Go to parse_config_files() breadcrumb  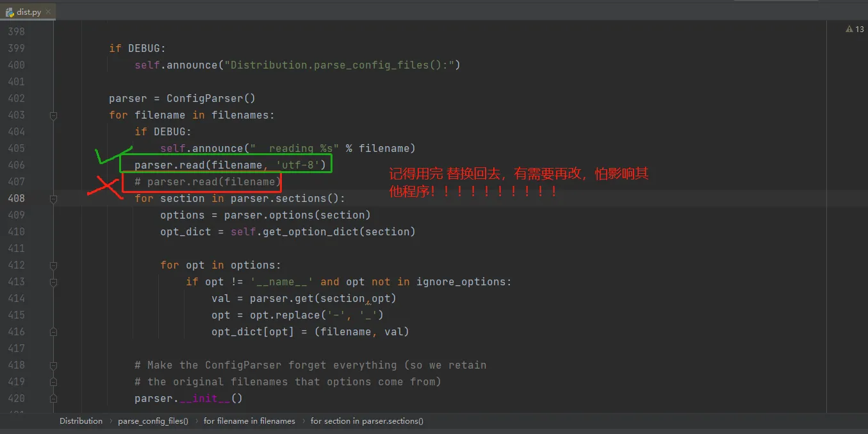[x=153, y=421]
